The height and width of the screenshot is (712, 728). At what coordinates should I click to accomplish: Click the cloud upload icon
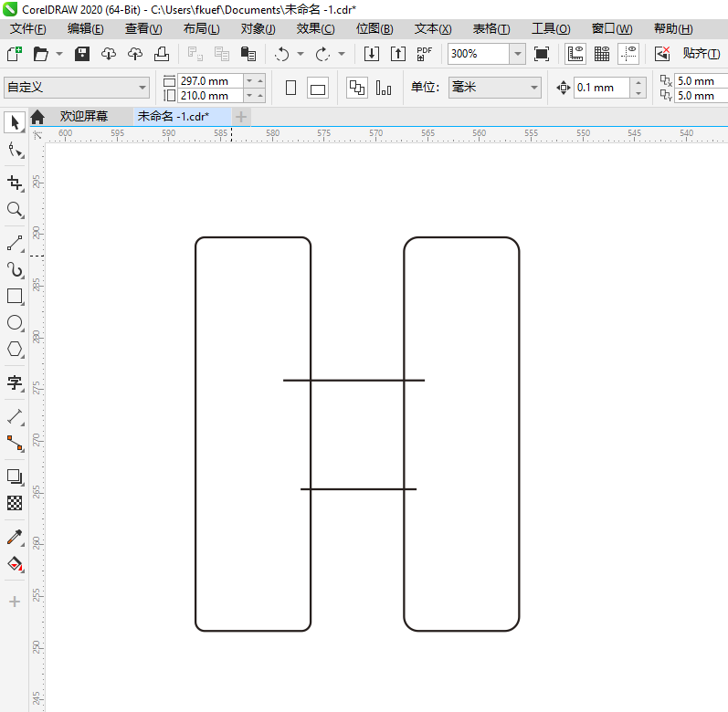pyautogui.click(x=135, y=54)
